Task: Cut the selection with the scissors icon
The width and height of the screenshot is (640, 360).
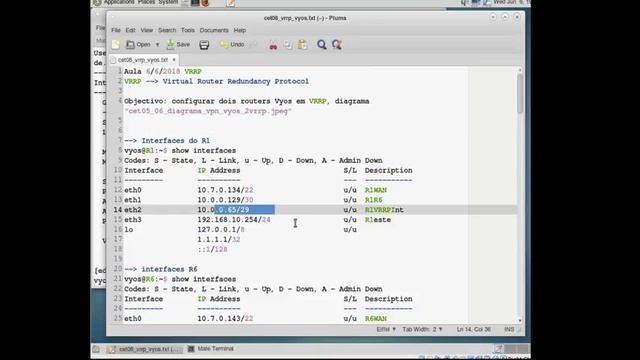Action: tap(273, 45)
